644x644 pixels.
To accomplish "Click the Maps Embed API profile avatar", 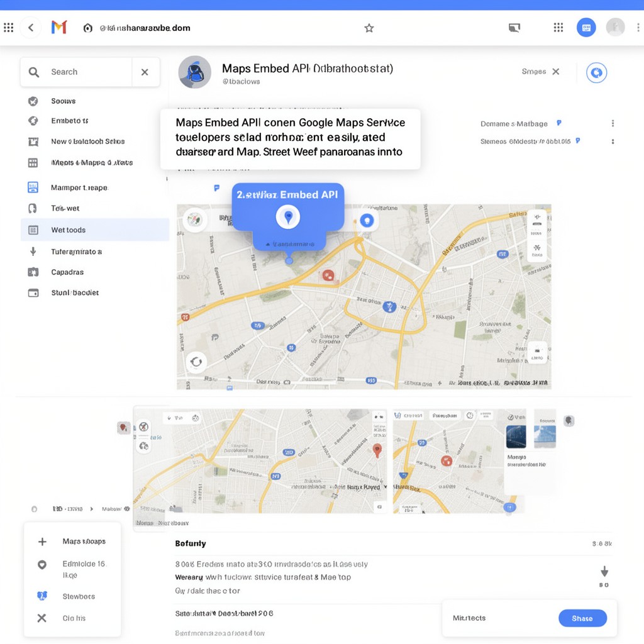I will (195, 72).
